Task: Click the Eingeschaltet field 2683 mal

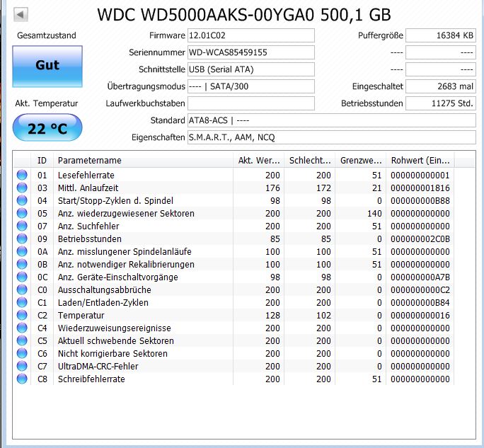Action: 440,86
